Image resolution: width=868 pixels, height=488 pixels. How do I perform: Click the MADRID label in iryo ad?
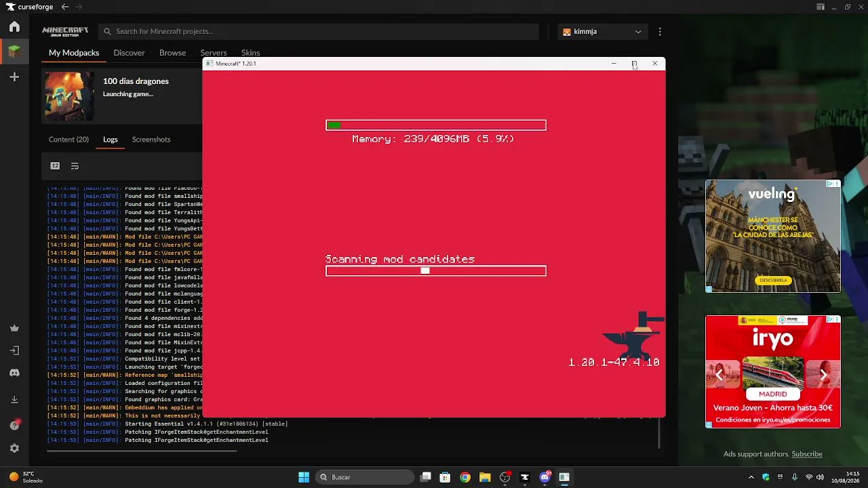773,394
